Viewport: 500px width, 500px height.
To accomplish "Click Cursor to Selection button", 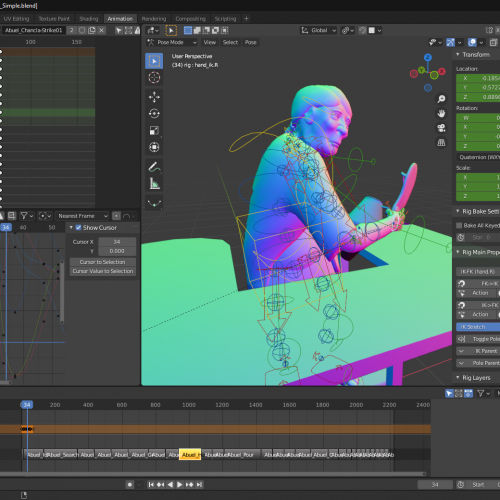I will click(x=103, y=262).
